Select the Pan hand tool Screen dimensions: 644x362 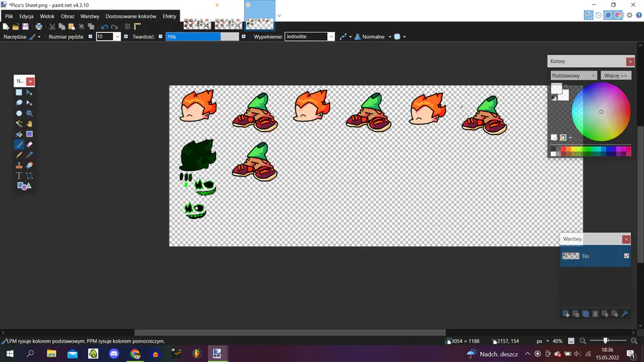(29, 124)
